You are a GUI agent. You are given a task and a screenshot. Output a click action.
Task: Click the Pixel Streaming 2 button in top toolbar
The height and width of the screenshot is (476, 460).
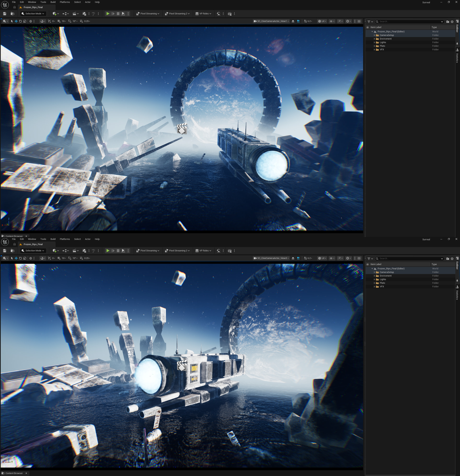[x=177, y=14]
